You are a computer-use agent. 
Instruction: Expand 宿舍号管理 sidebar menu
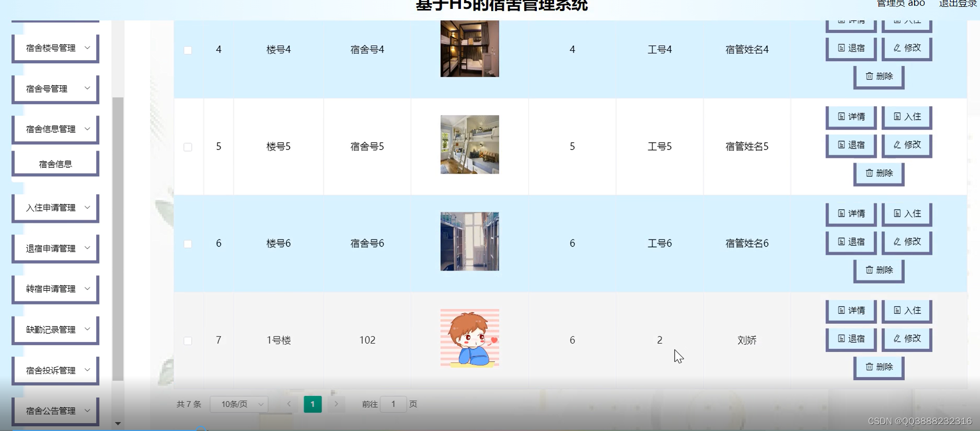click(56, 88)
